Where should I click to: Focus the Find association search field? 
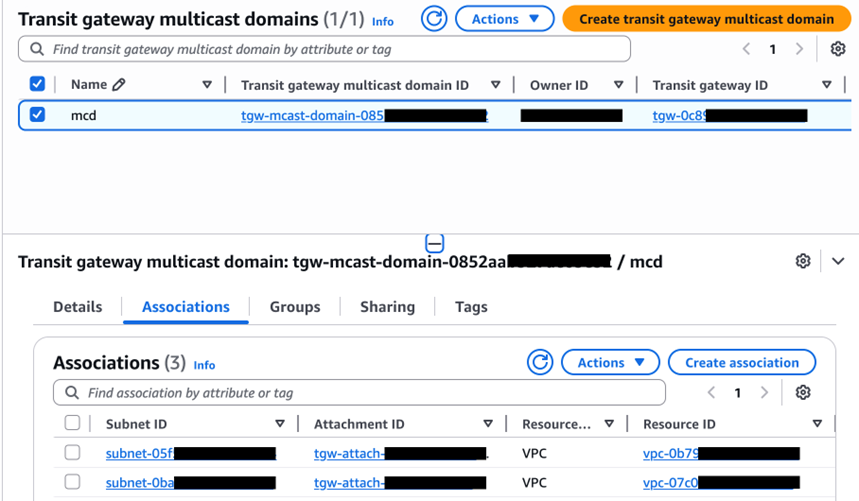[360, 393]
